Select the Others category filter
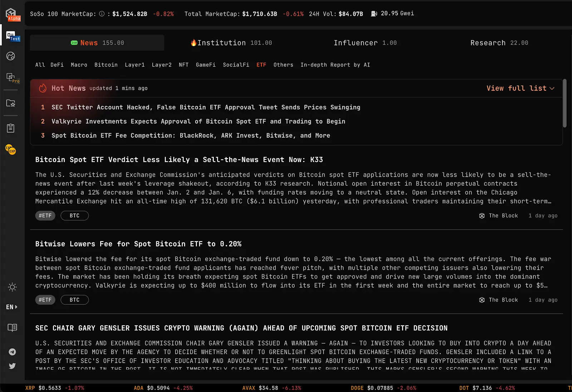 point(283,65)
